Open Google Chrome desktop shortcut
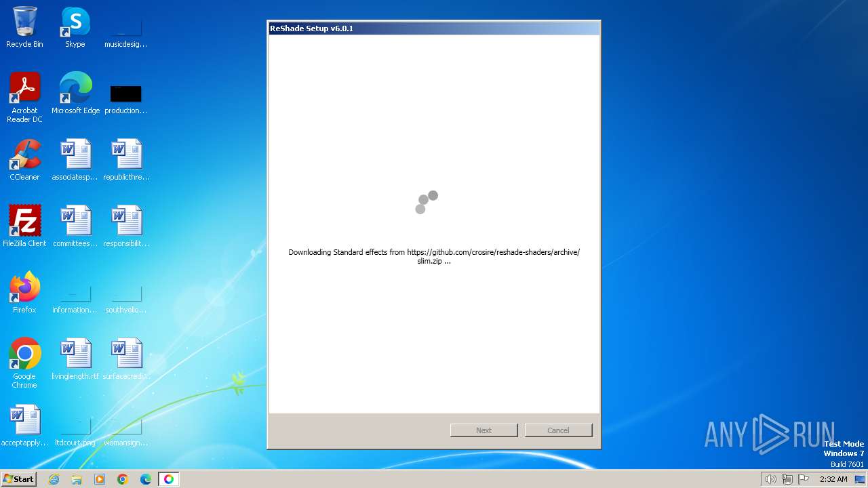The width and height of the screenshot is (868, 488). (24, 363)
